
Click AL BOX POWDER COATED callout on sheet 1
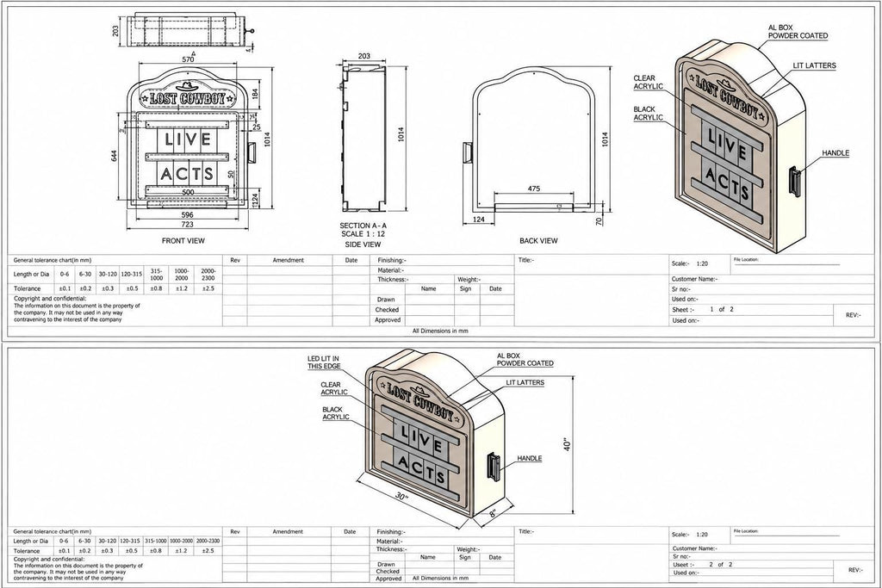(x=798, y=32)
